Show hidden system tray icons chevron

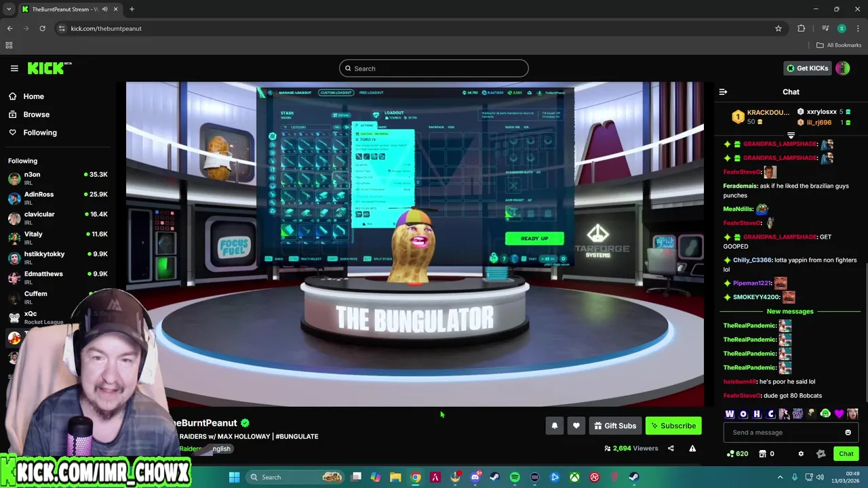point(780,477)
